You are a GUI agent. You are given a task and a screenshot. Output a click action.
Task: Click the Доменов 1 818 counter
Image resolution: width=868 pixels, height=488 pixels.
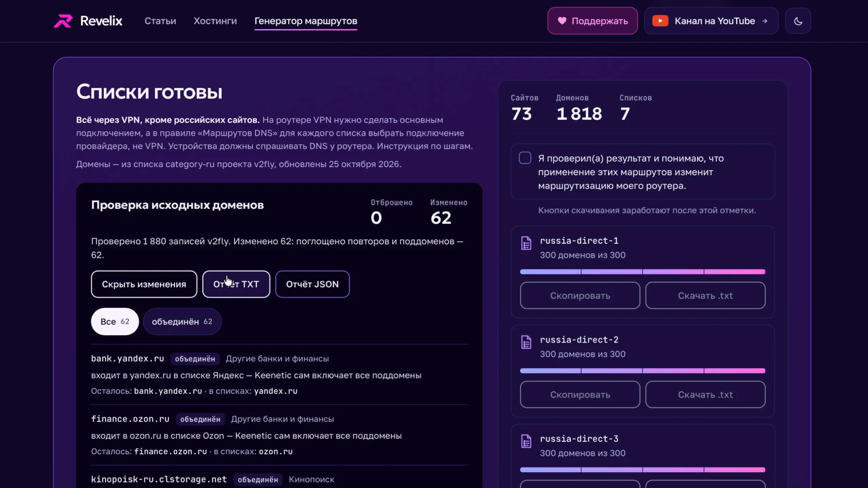pyautogui.click(x=579, y=108)
